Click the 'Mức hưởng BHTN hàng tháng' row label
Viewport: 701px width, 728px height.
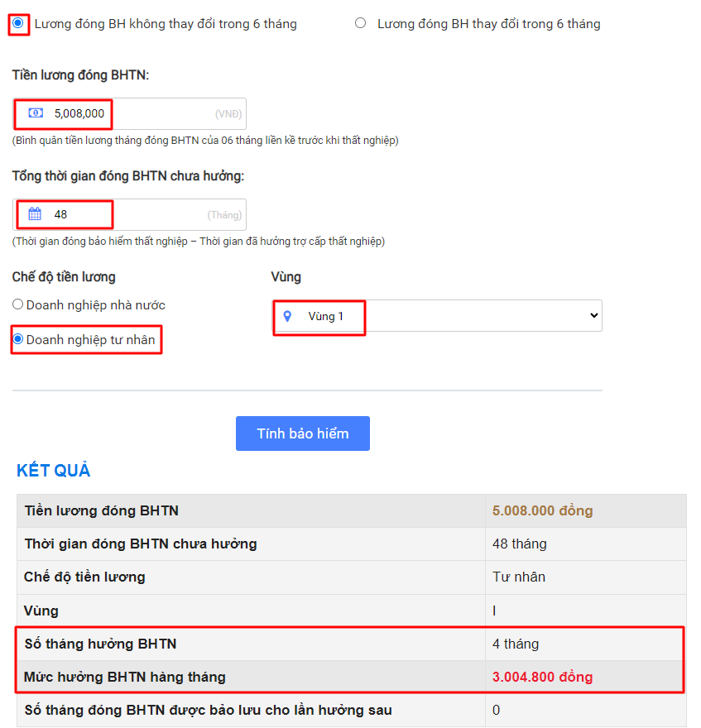pos(125,677)
